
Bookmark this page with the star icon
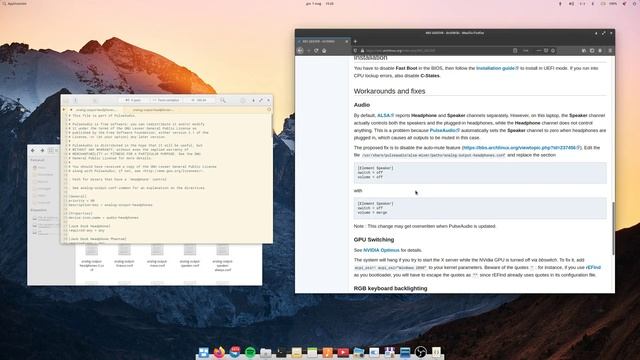coord(553,51)
